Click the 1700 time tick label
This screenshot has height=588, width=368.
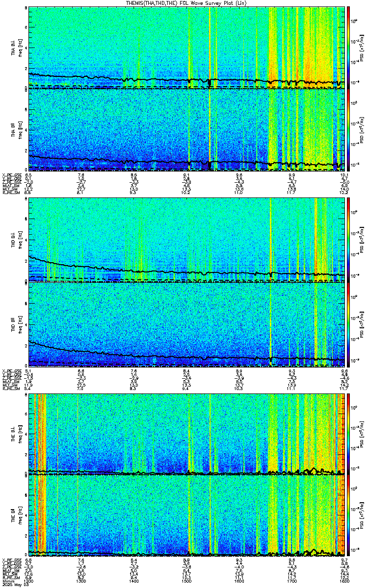292,581
